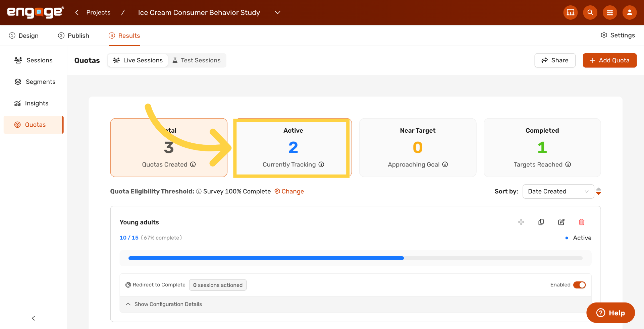Click info icon next to Targets Reached

coord(568,164)
